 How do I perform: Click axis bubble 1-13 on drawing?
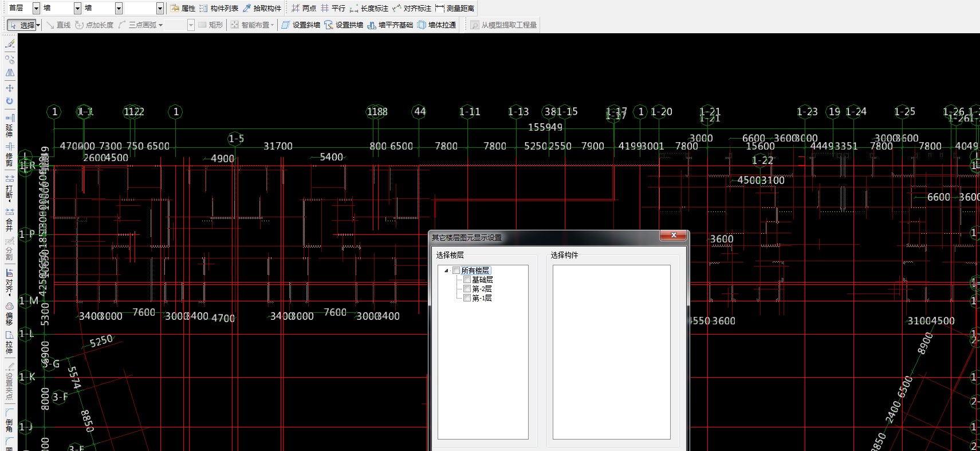[518, 112]
